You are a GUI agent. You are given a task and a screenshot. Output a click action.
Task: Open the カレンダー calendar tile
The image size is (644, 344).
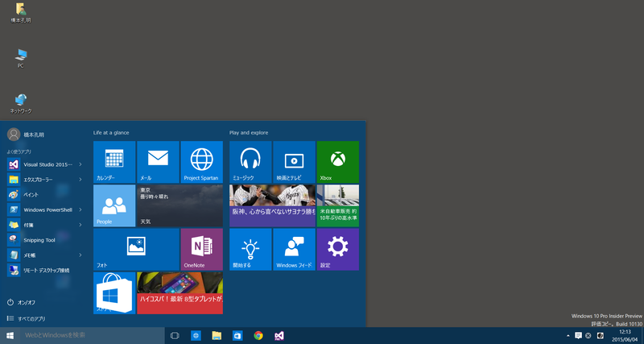point(114,162)
